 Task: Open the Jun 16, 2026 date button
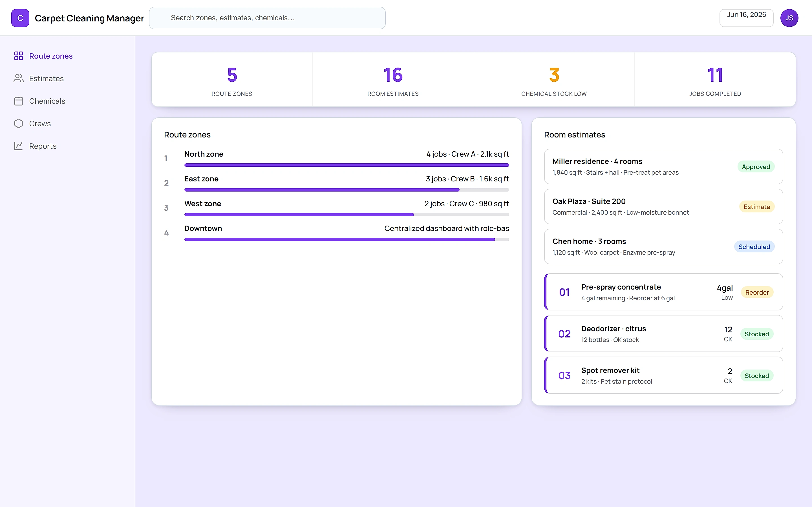click(746, 18)
